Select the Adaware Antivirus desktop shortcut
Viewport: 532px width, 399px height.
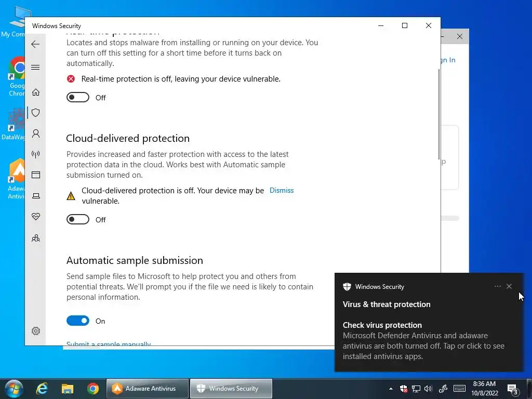coord(16,179)
